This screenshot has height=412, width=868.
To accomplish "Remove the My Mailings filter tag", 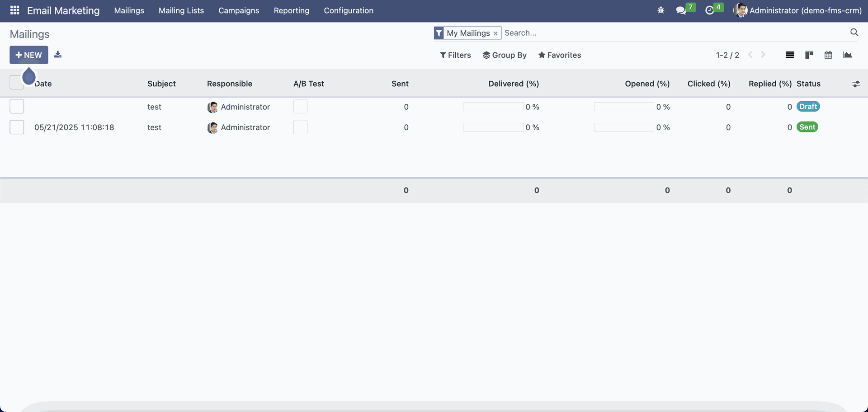I will pos(495,33).
